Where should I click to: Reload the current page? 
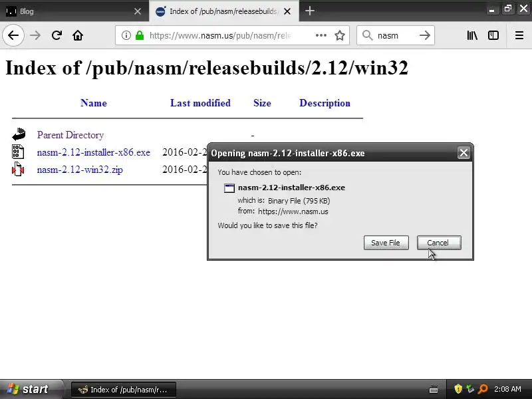point(57,35)
